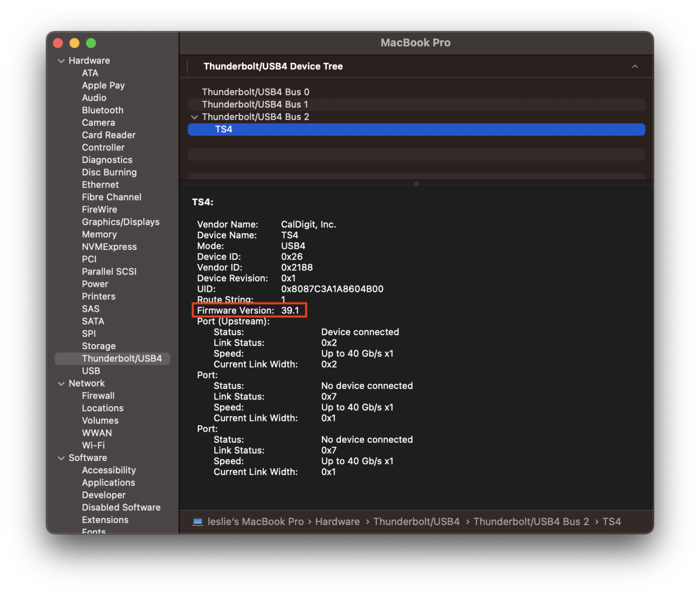
Task: Collapse the Thunderbolt/USB4 Device Tree panel
Action: coord(635,66)
